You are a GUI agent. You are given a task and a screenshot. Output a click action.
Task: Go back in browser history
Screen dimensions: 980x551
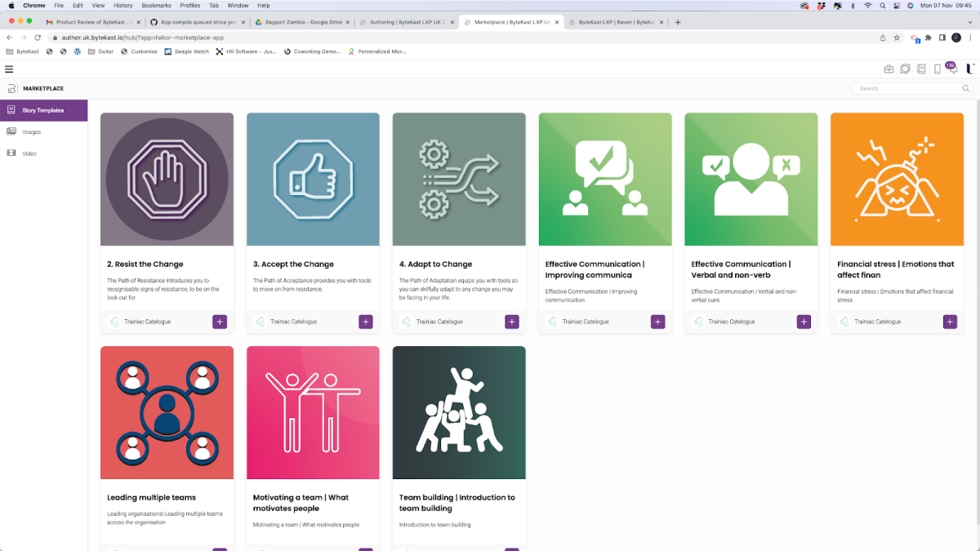coord(9,38)
